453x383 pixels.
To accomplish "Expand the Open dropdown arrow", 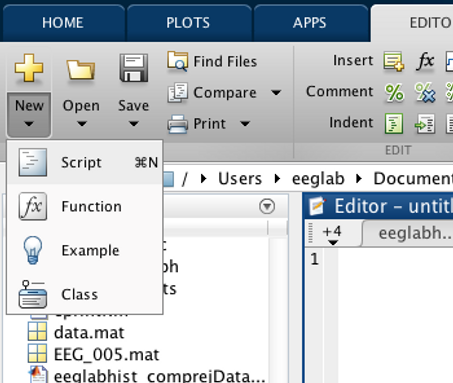I will coord(81,124).
